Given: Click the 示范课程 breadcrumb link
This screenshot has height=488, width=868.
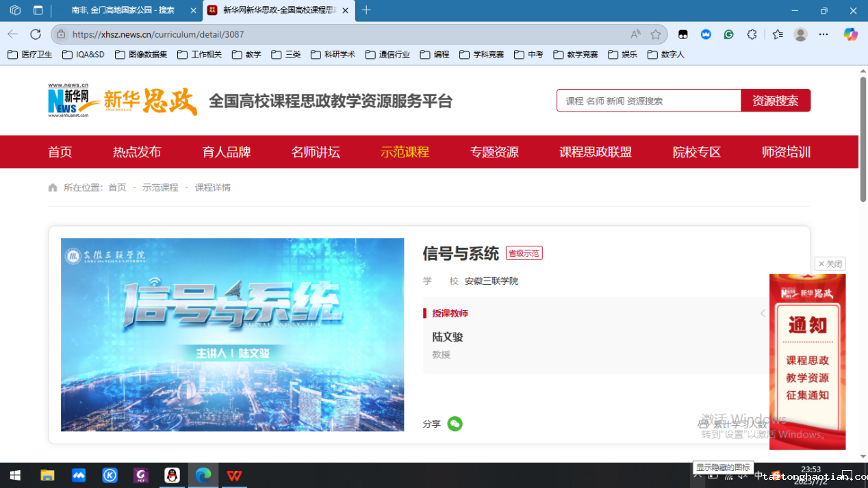Looking at the screenshot, I should click(160, 188).
